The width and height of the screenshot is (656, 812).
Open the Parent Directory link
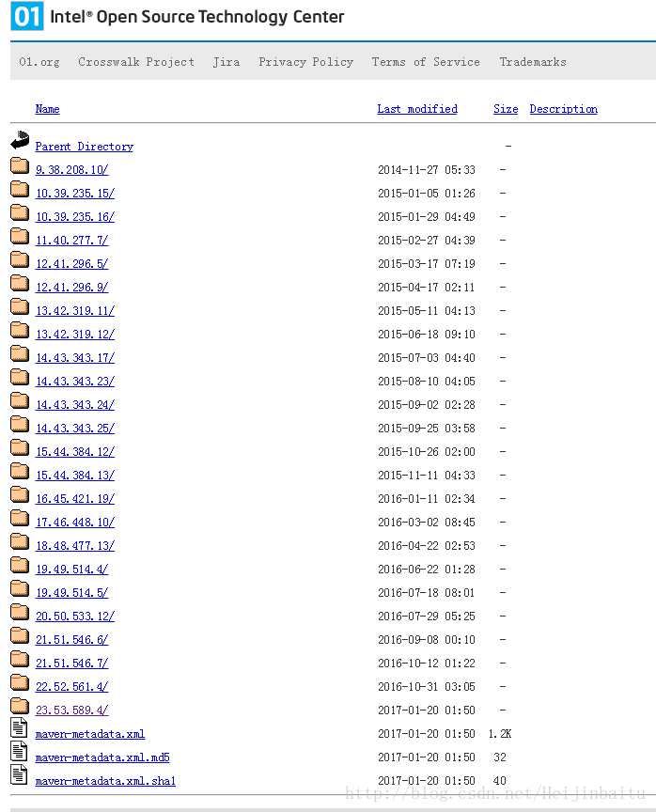(x=85, y=147)
